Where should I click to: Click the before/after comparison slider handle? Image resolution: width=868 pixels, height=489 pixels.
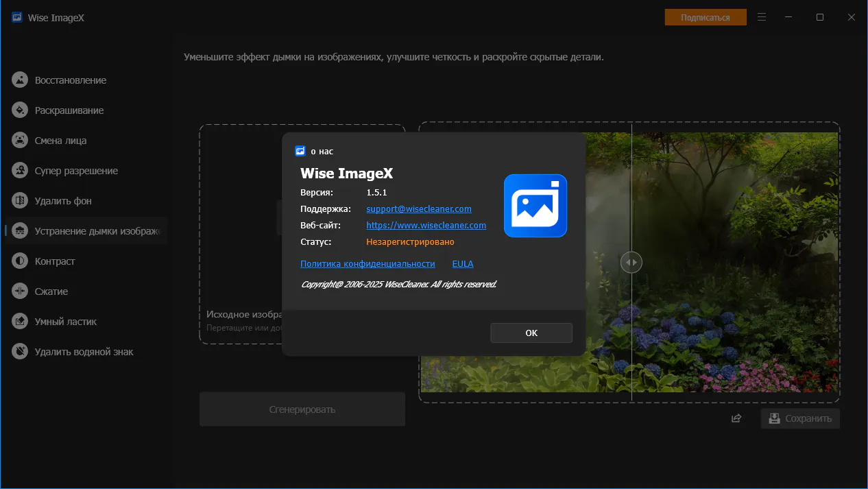click(631, 262)
